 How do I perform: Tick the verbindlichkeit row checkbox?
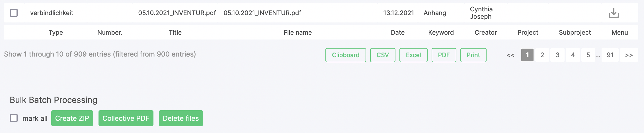14,13
